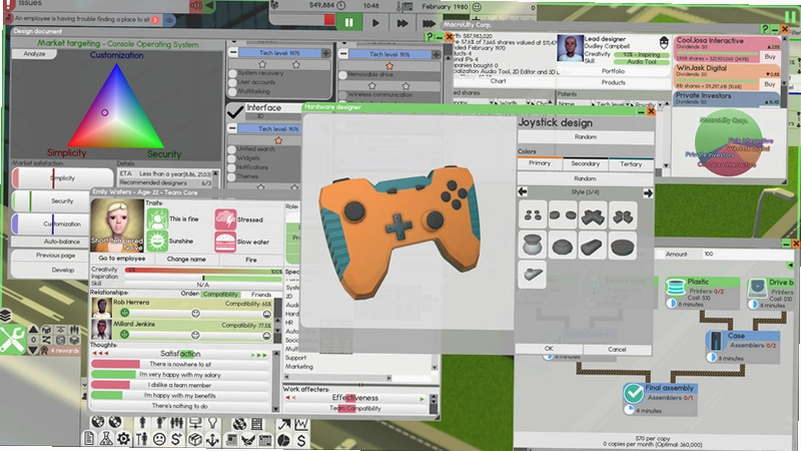The width and height of the screenshot is (801, 451).
Task: Show the issue with the eye icon
Action: click(169, 20)
